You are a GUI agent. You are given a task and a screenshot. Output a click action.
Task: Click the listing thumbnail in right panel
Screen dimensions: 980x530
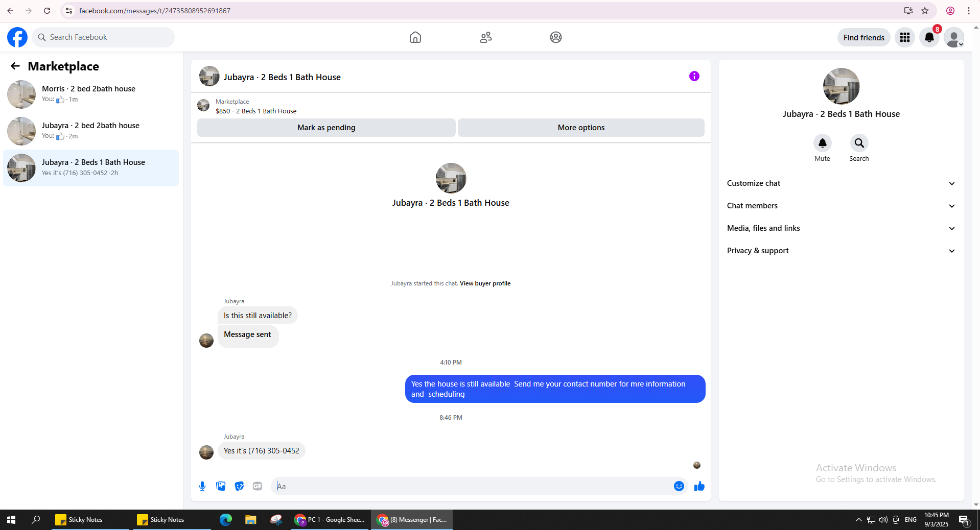point(842,86)
